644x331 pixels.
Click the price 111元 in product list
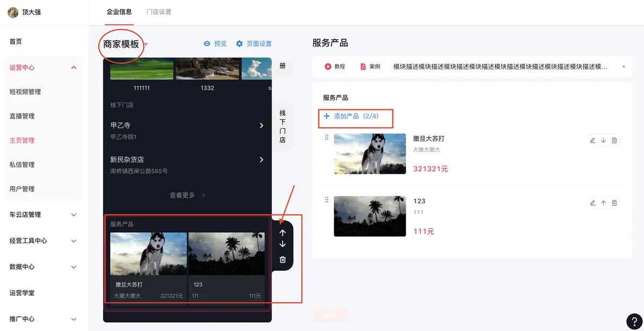[x=423, y=232]
